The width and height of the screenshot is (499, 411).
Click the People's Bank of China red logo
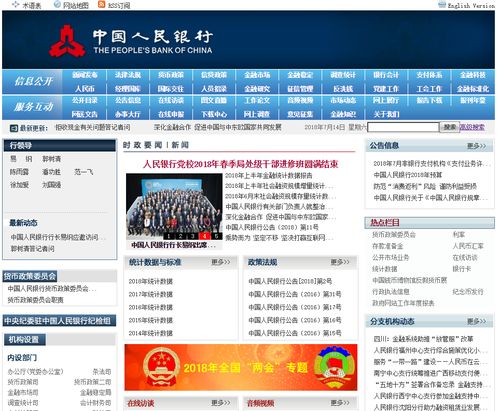(x=67, y=41)
